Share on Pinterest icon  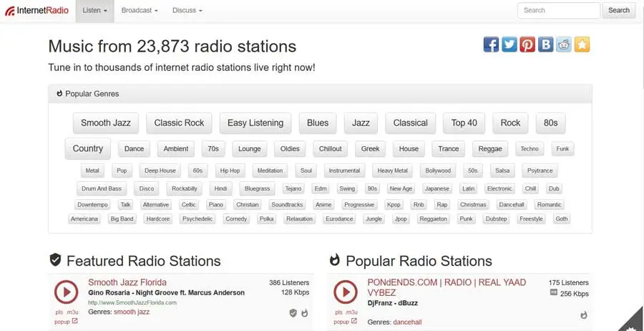tap(527, 44)
